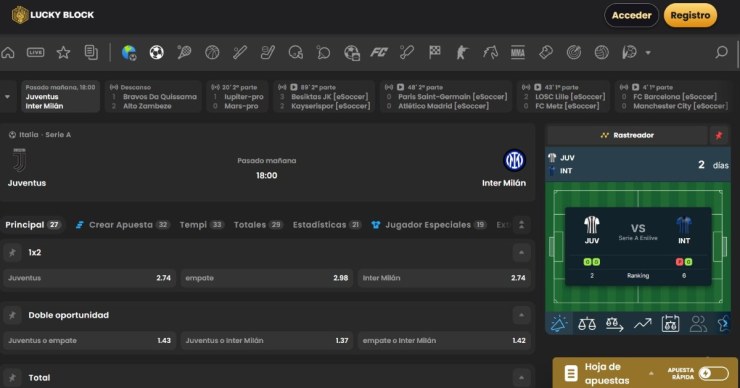Switch to the Estadísticas tab
The width and height of the screenshot is (740, 388).
pos(327,225)
